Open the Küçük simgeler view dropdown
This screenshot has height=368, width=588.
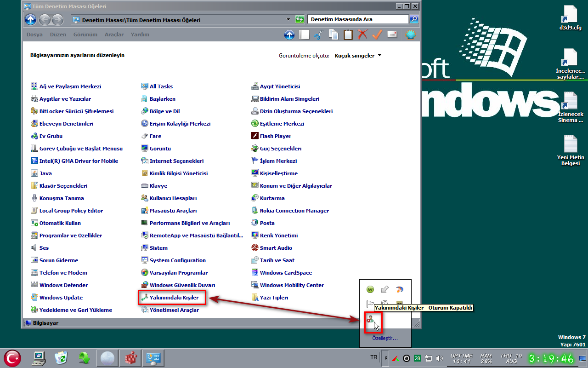[358, 56]
